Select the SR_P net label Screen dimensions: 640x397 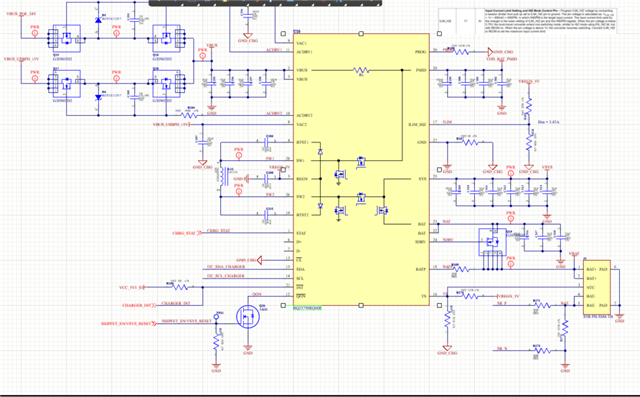pos(502,304)
